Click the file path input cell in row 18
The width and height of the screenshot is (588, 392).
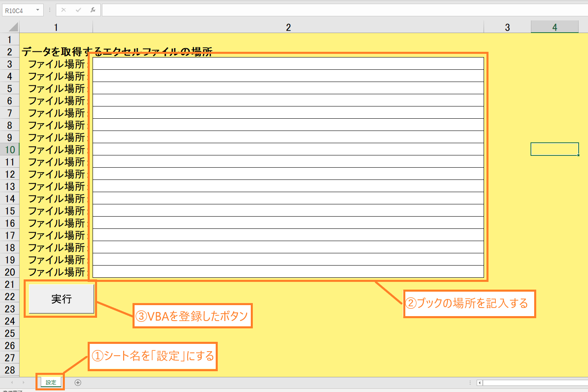[288, 247]
